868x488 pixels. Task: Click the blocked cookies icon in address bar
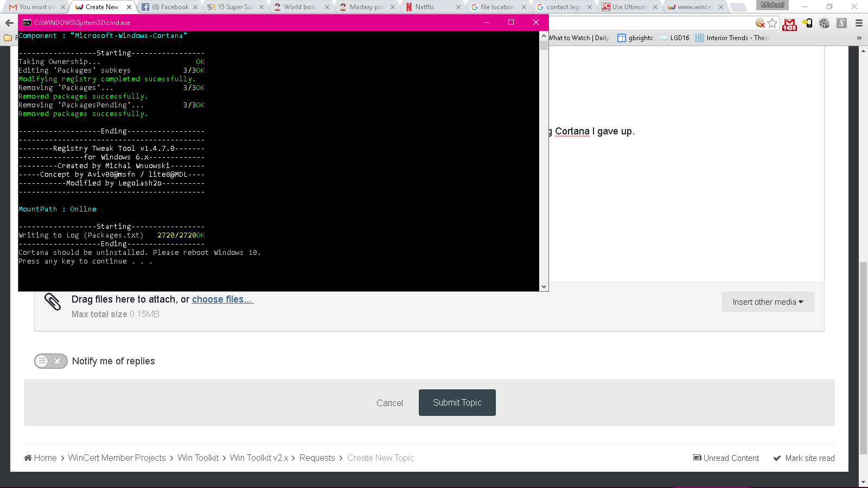click(760, 23)
